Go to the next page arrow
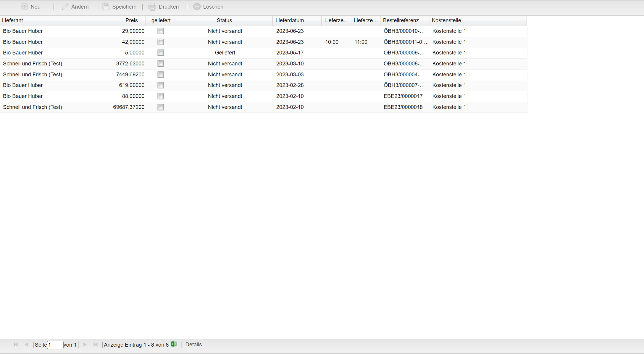The image size is (644, 354). click(85, 345)
